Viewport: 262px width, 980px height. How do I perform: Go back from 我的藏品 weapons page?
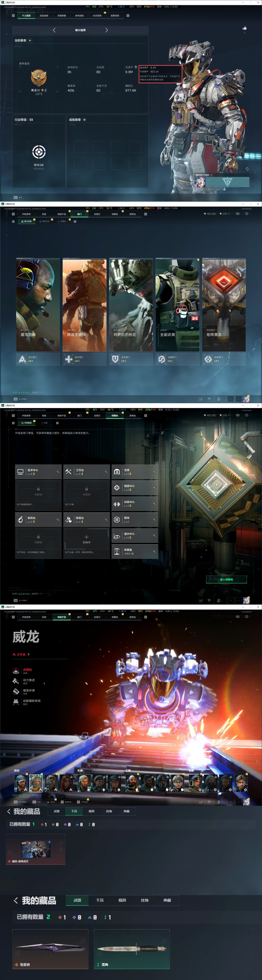(15, 900)
